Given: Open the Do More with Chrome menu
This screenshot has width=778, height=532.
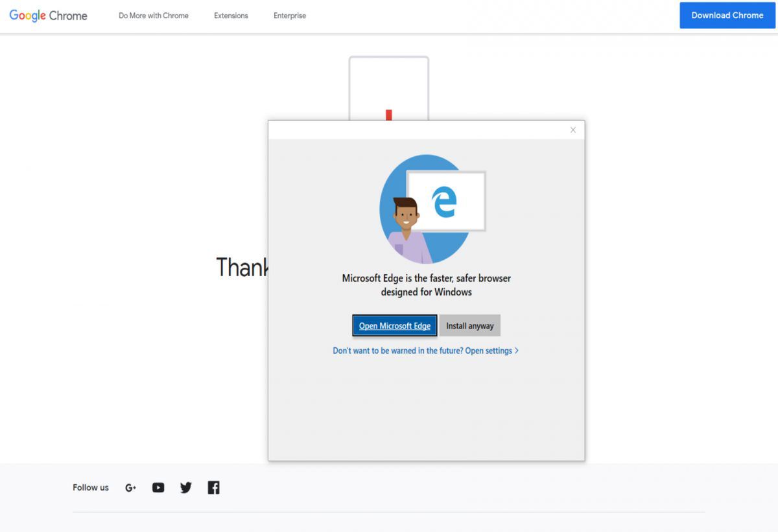Looking at the screenshot, I should (x=153, y=16).
